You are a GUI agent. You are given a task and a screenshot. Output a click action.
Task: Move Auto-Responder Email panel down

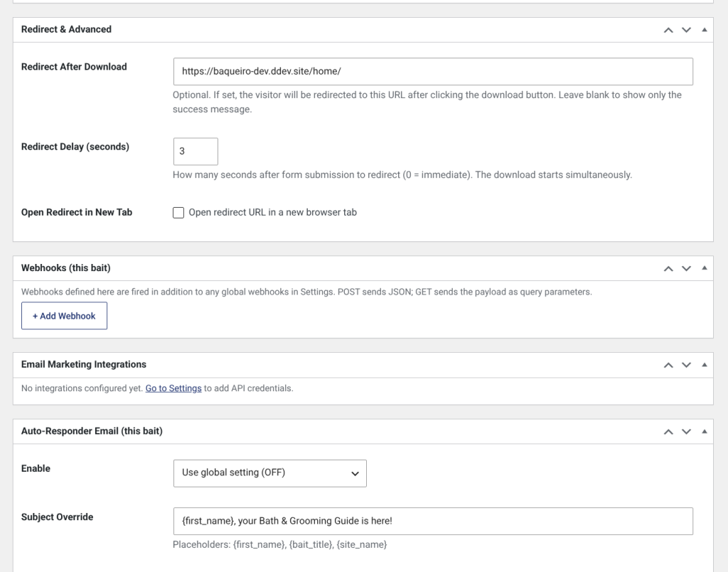[686, 432]
